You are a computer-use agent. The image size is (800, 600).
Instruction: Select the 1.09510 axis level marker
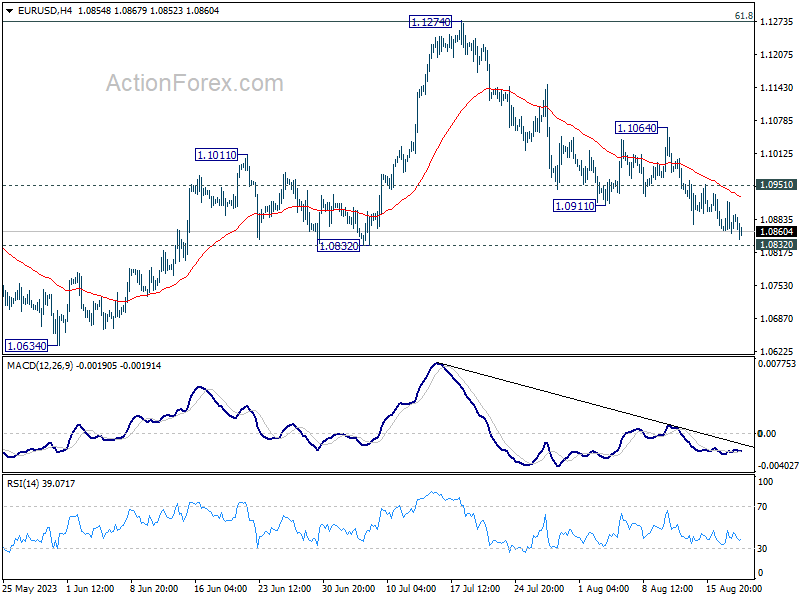pos(776,185)
